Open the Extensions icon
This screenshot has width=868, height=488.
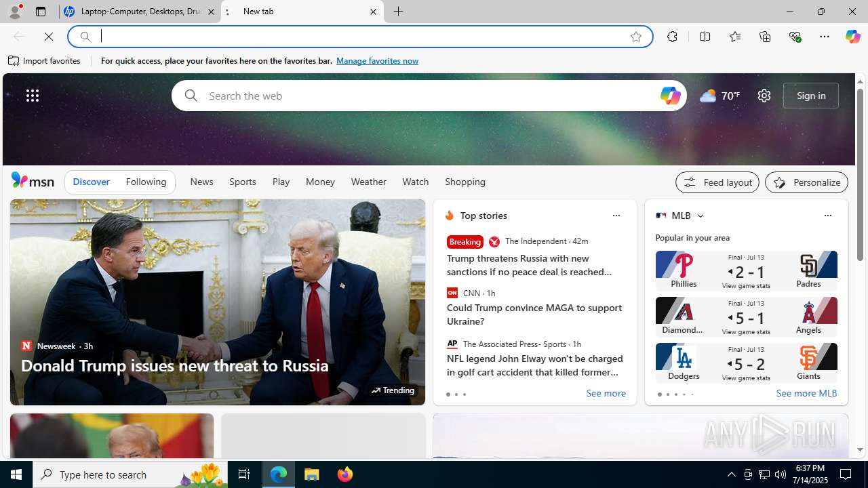tap(672, 37)
